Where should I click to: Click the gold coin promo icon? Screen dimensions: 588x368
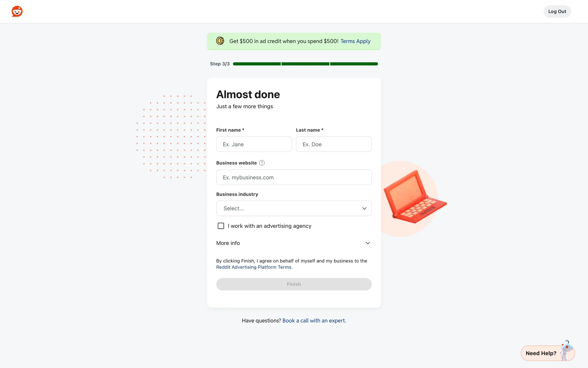click(x=220, y=41)
